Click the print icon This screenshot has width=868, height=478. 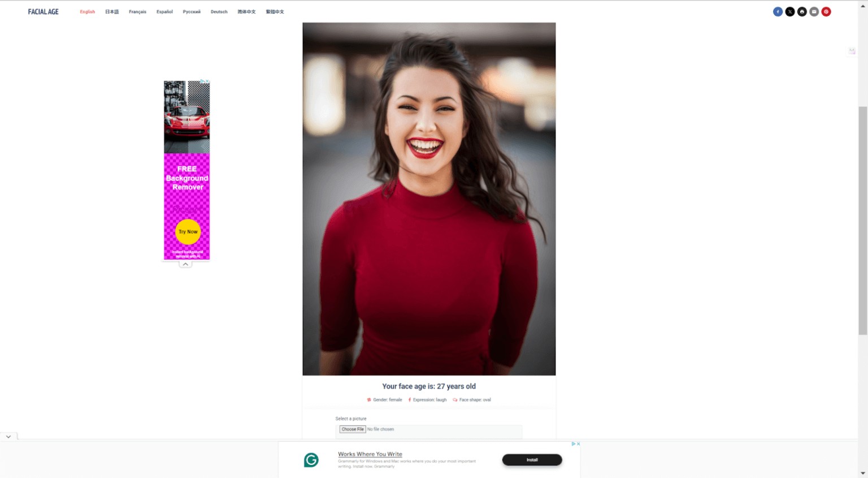click(802, 12)
